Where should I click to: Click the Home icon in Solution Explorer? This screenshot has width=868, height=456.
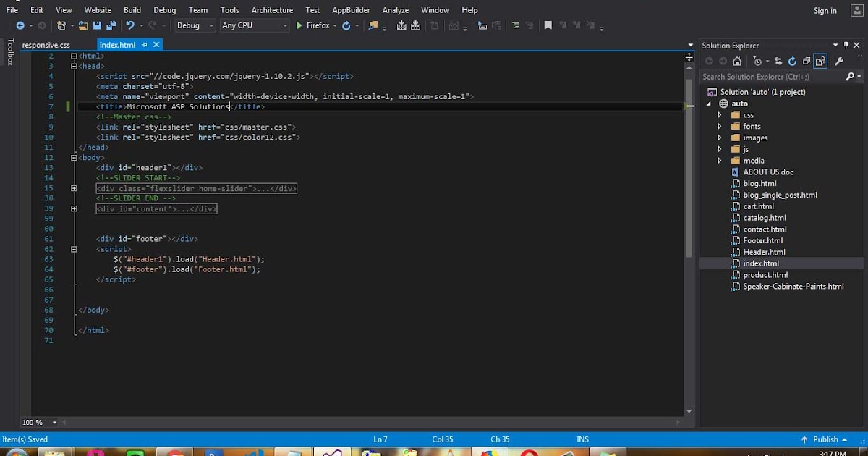click(737, 61)
